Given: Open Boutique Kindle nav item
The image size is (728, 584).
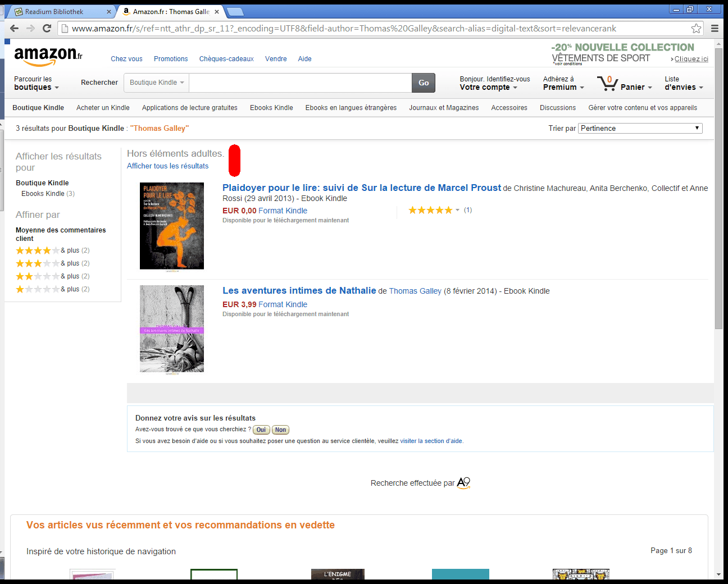Looking at the screenshot, I should click(38, 108).
